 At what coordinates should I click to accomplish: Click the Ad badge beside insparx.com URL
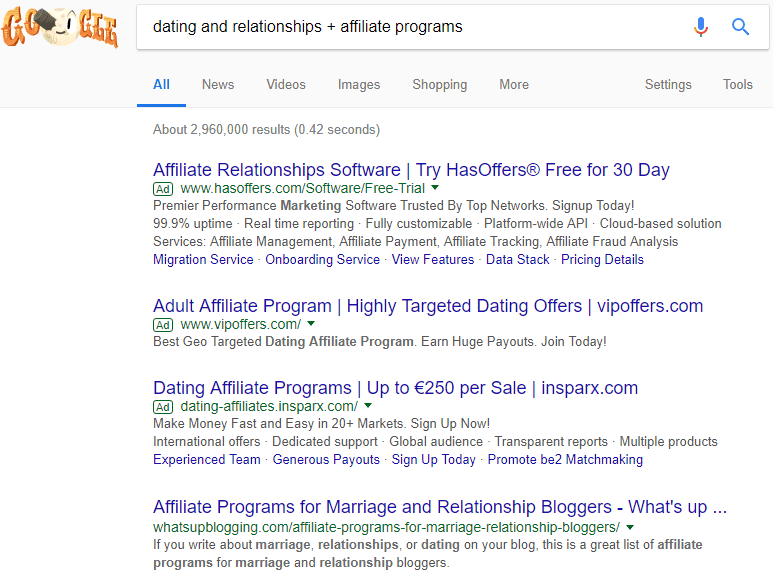pos(163,407)
